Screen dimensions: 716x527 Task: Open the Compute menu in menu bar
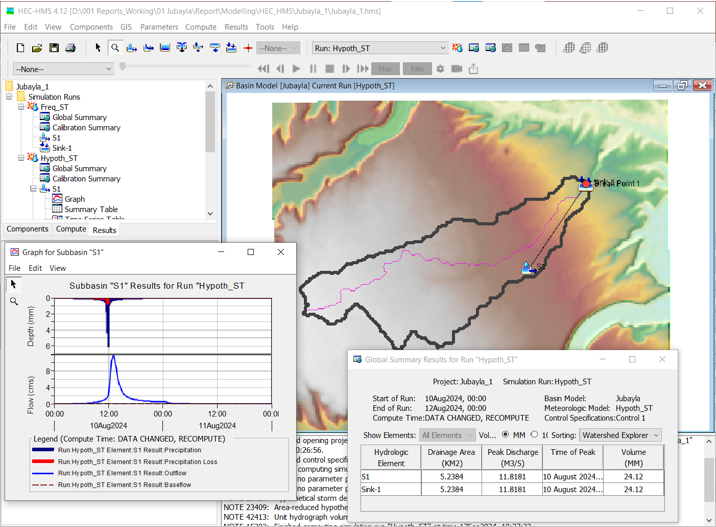(x=200, y=27)
